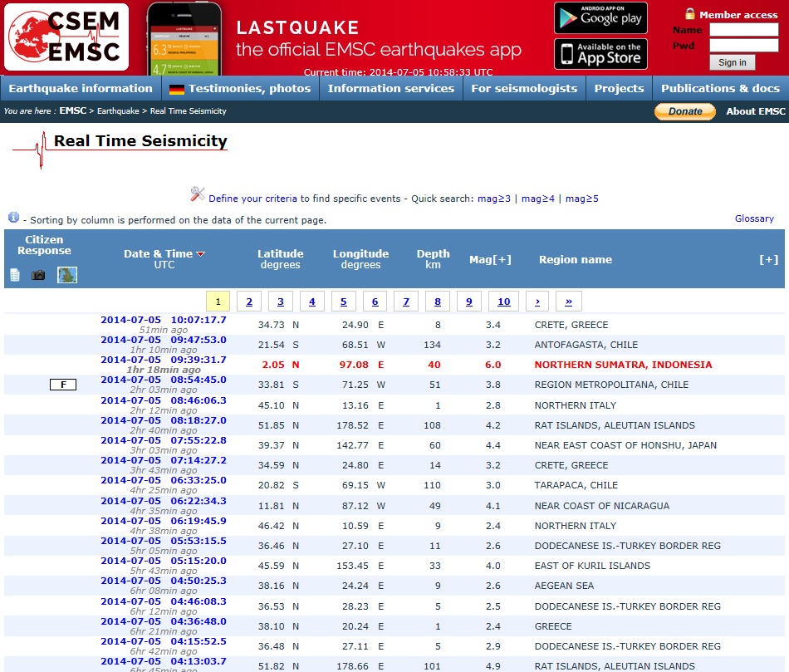Open the Google Play app badge
Image resolution: width=789 pixels, height=672 pixels.
coord(600,18)
